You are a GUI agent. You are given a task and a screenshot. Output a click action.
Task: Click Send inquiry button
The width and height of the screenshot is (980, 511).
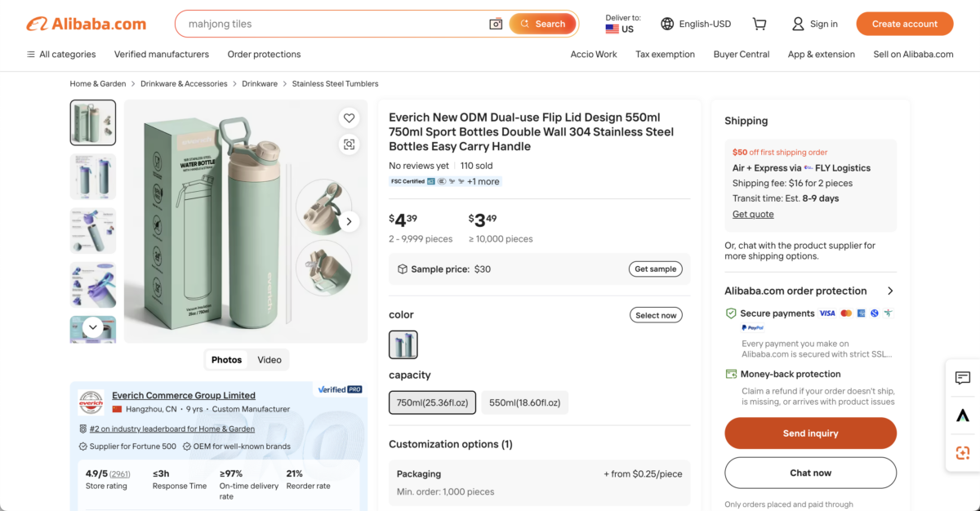pos(810,433)
